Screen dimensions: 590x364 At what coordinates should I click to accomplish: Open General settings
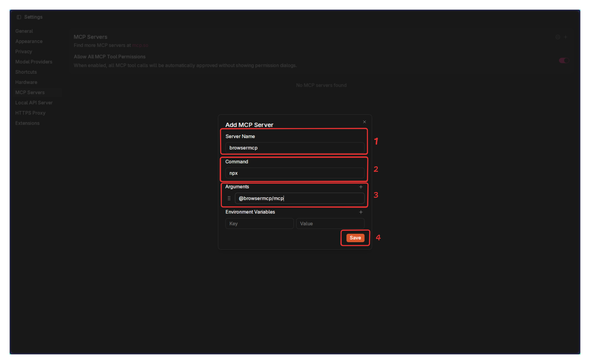click(24, 31)
